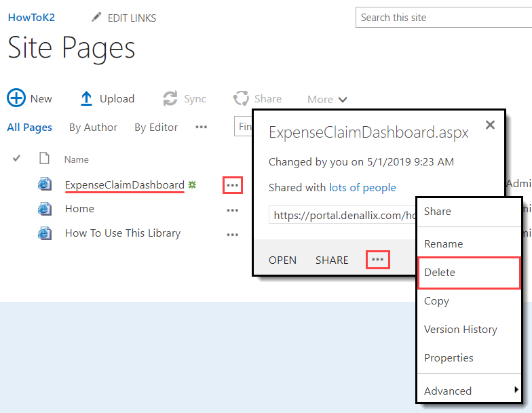This screenshot has width=532, height=413.
Task: Click the callout footer ellipsis button
Action: pyautogui.click(x=377, y=260)
